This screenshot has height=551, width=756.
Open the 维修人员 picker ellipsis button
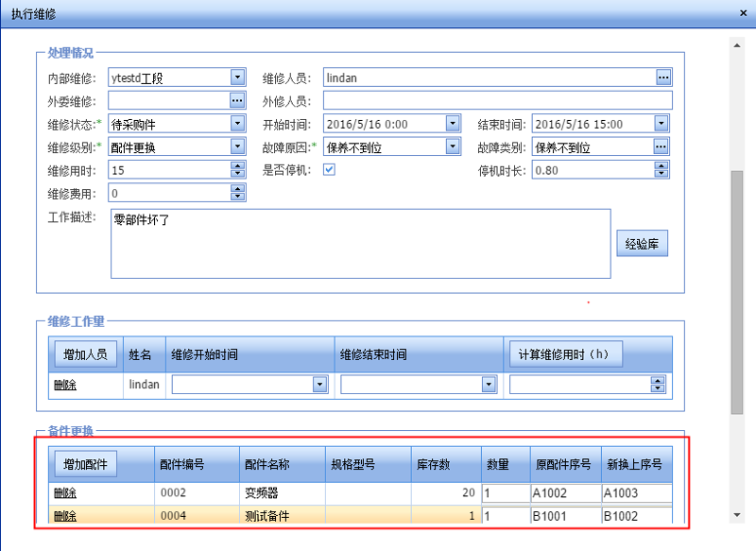pos(663,77)
